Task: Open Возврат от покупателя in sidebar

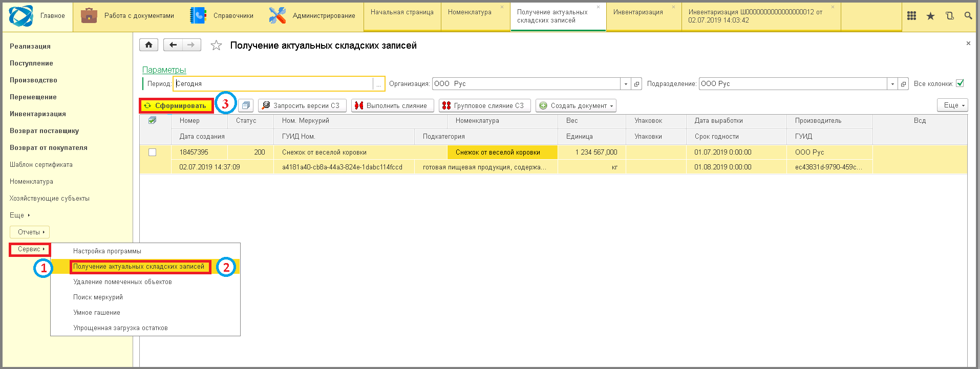Action: coord(49,147)
